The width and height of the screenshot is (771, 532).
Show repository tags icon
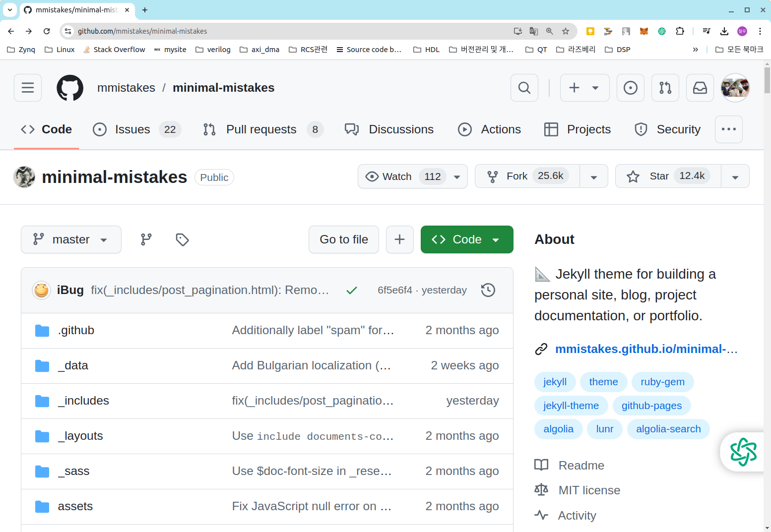click(x=182, y=239)
